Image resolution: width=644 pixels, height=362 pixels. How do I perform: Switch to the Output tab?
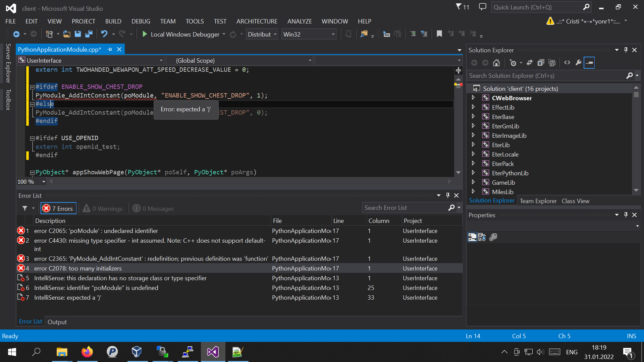click(x=57, y=322)
